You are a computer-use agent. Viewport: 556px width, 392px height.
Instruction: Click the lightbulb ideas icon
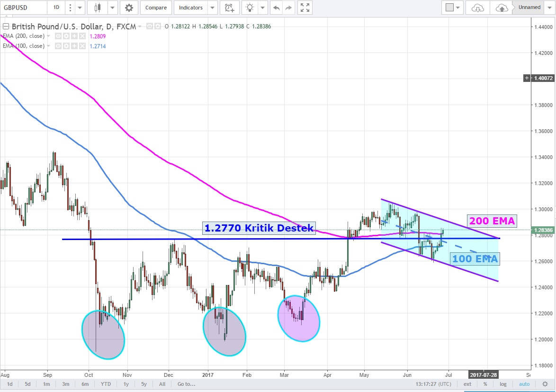click(250, 8)
